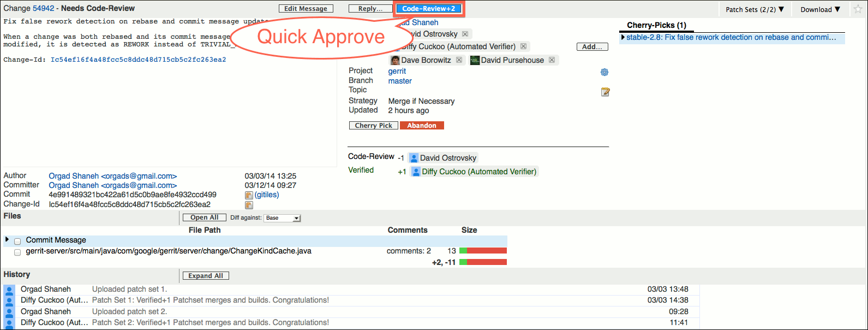Click the Expand All history button
Image resolution: width=868 pixels, height=330 pixels.
(x=206, y=276)
